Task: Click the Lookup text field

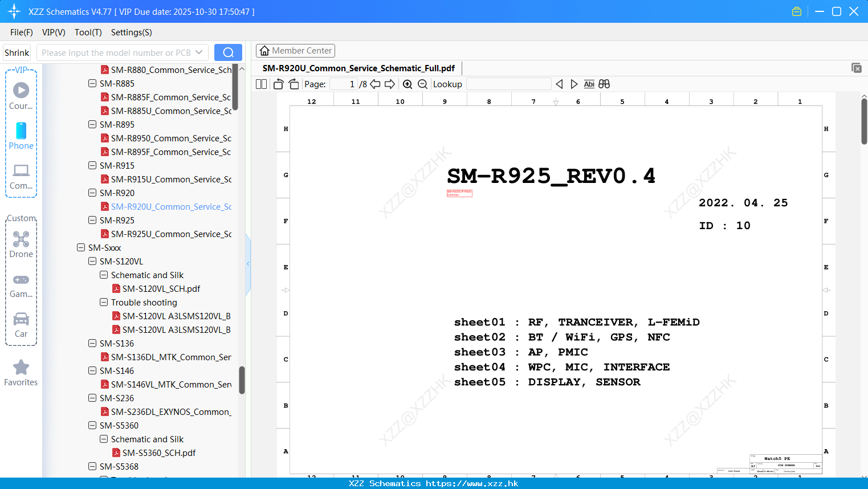Action: [508, 84]
